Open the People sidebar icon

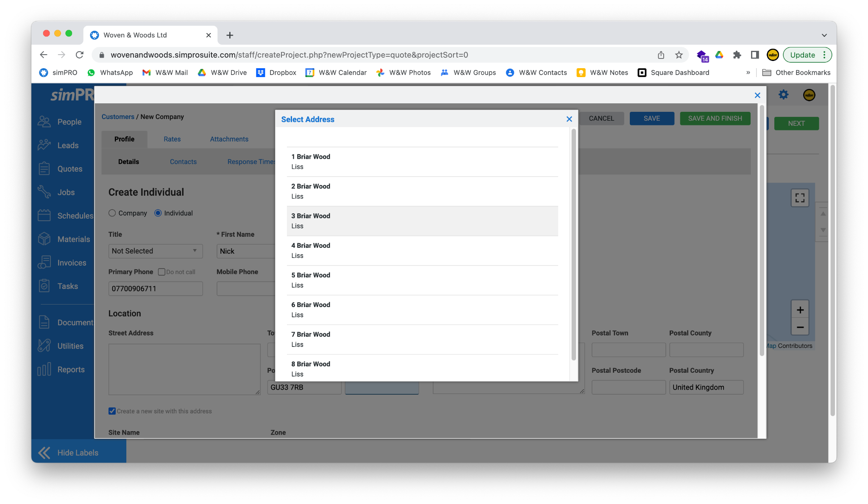tap(44, 122)
